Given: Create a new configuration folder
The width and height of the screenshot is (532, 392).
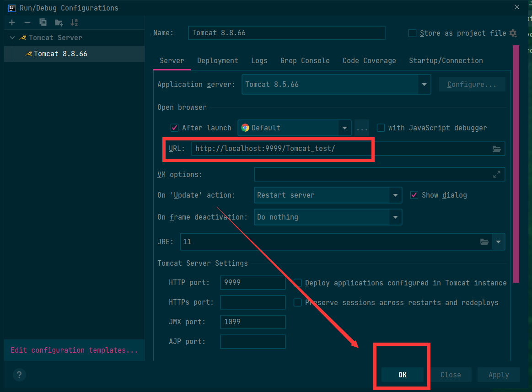Looking at the screenshot, I should pyautogui.click(x=59, y=23).
